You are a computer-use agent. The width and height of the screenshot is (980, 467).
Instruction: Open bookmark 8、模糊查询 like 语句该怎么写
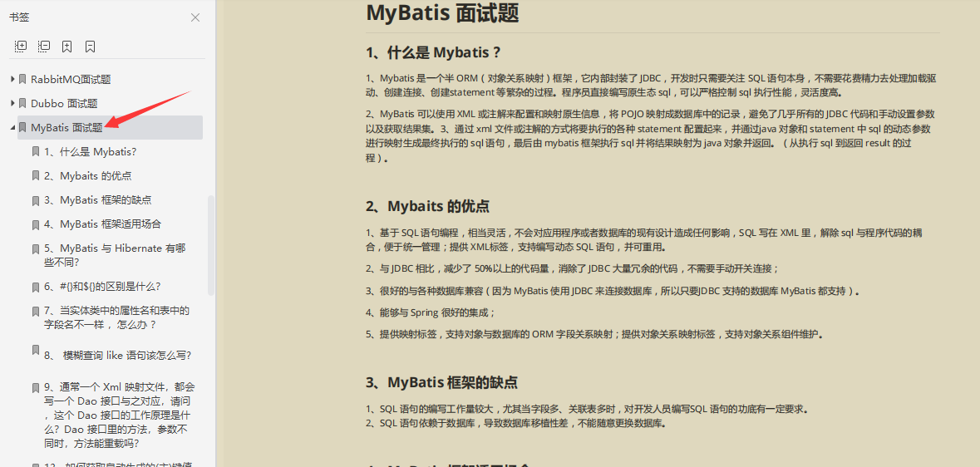(117, 355)
